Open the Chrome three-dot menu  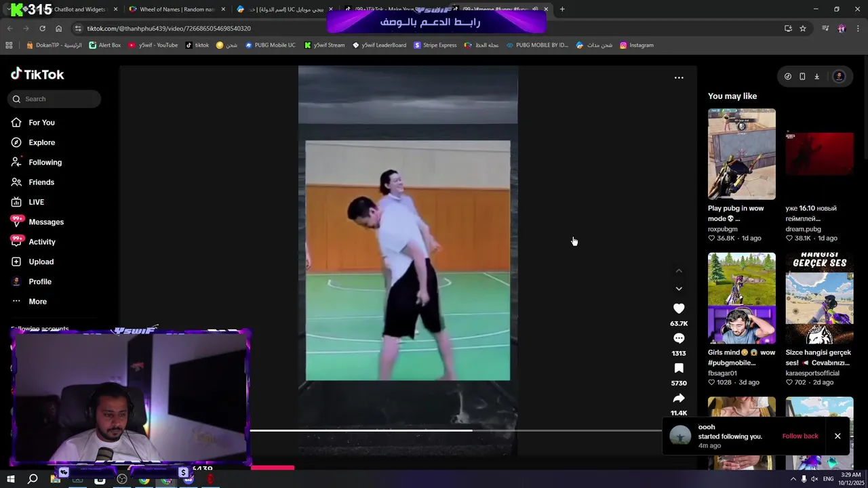point(858,28)
